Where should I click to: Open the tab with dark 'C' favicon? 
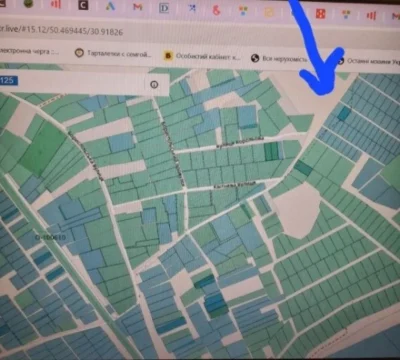[83, 5]
